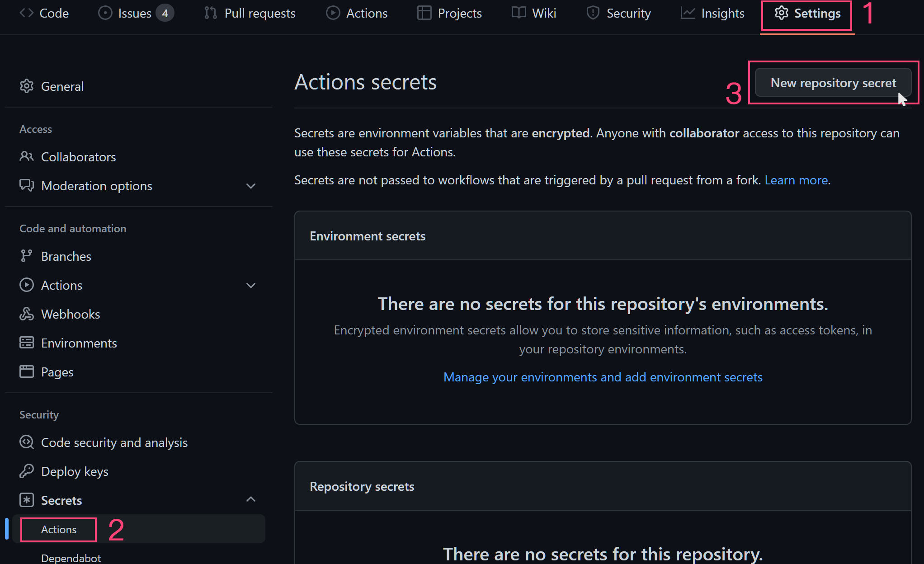The image size is (924, 564).
Task: Click the Deploy keys key icon
Action: tap(27, 471)
